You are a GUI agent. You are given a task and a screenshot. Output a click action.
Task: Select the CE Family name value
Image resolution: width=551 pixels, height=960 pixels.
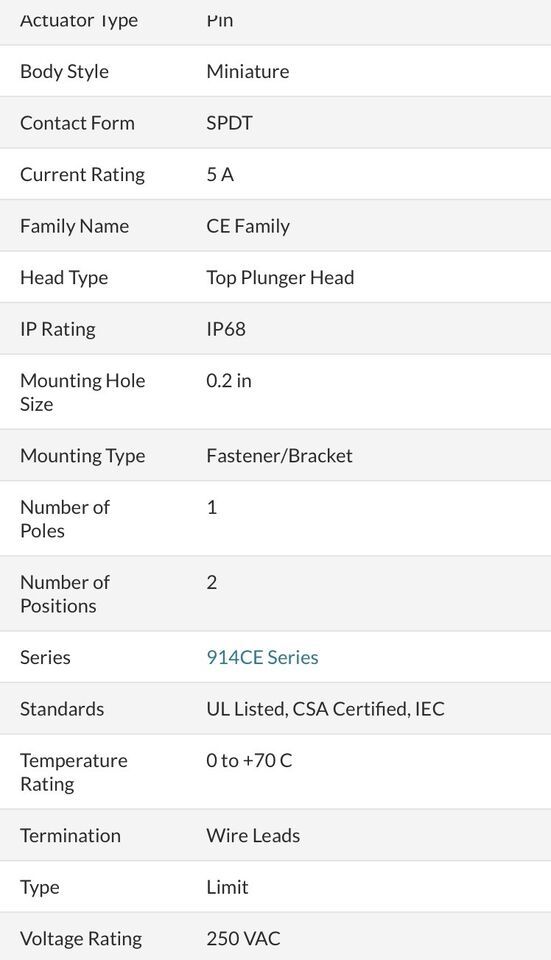(x=248, y=226)
